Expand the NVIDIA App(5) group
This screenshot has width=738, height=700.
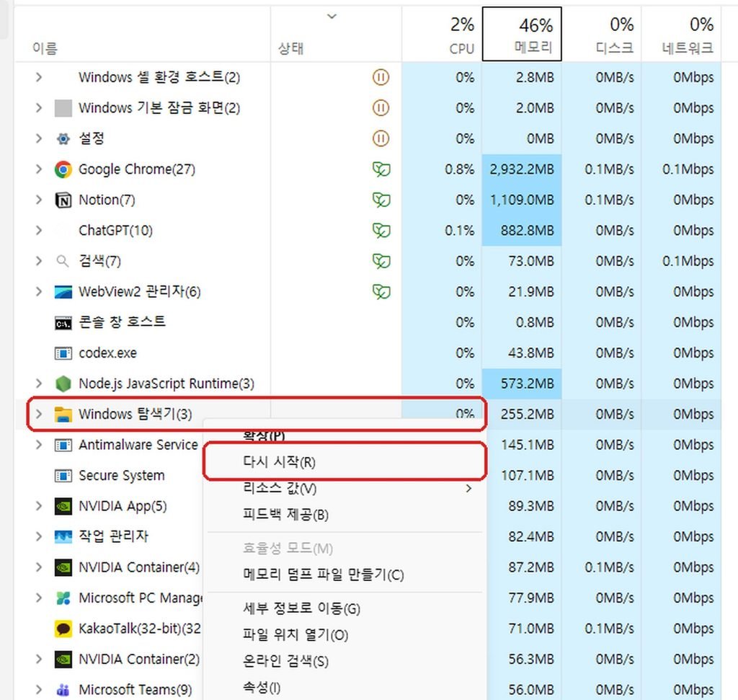click(x=39, y=506)
